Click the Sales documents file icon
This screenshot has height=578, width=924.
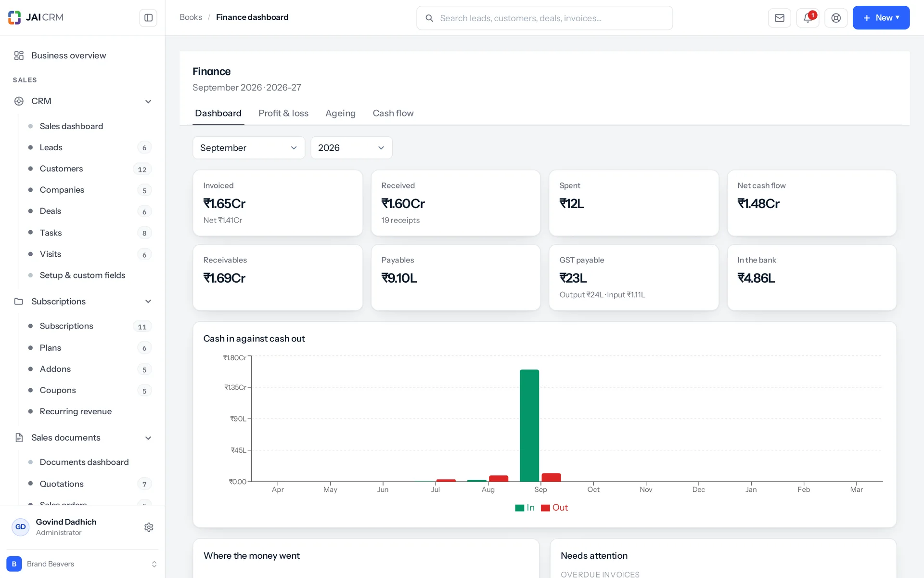point(19,438)
